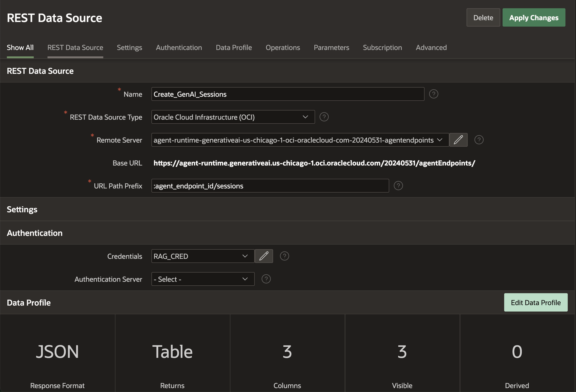Click the Apply Changes button
This screenshot has height=392, width=576.
click(x=534, y=18)
